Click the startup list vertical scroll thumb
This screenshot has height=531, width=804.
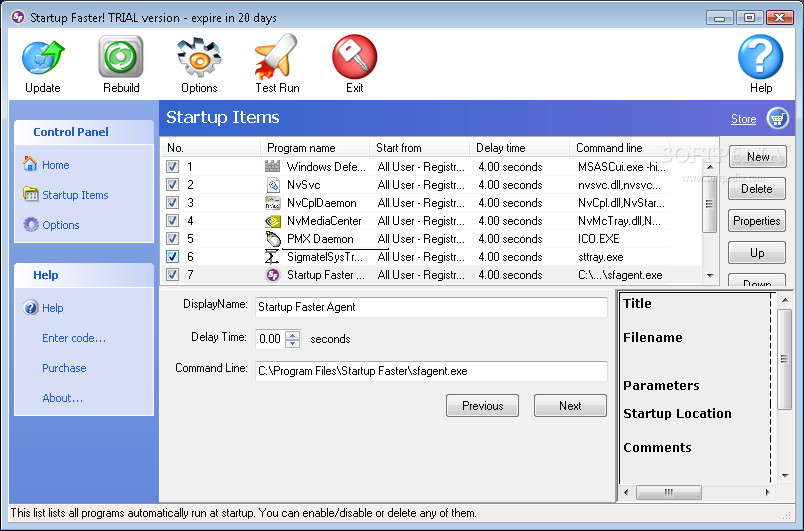point(710,203)
